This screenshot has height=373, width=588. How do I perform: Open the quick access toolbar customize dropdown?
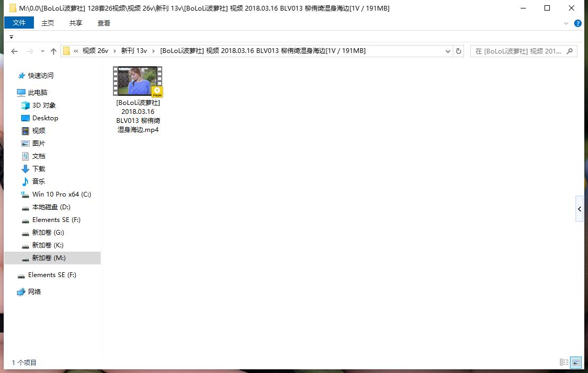[x=11, y=37]
